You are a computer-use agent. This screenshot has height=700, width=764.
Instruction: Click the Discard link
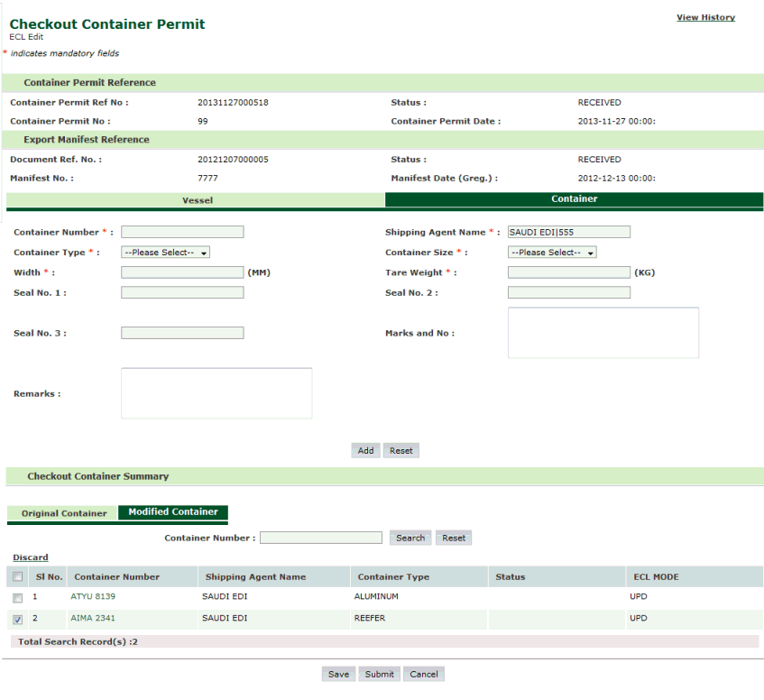coord(30,557)
